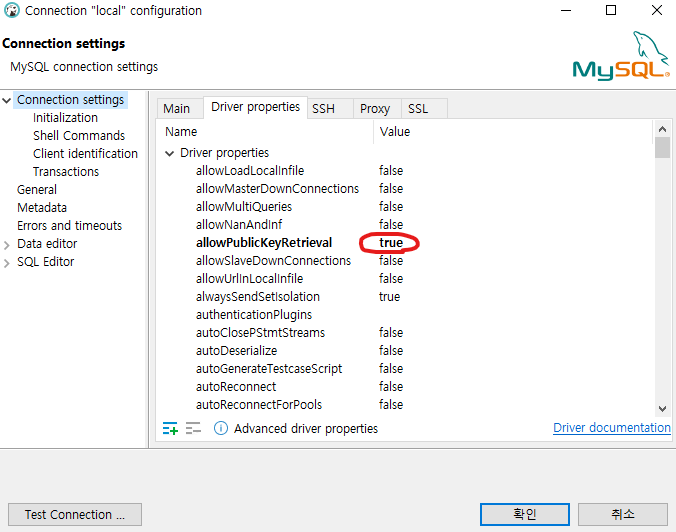Click the Value column header
This screenshot has height=532, width=676.
[x=394, y=131]
